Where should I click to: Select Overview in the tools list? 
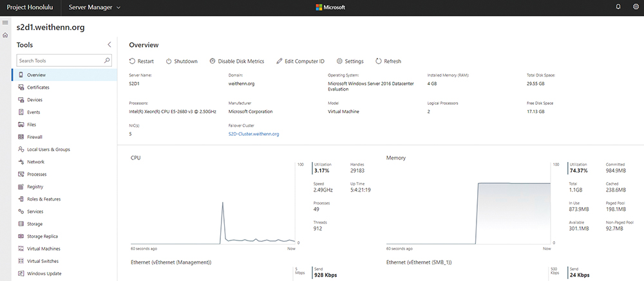(64, 75)
